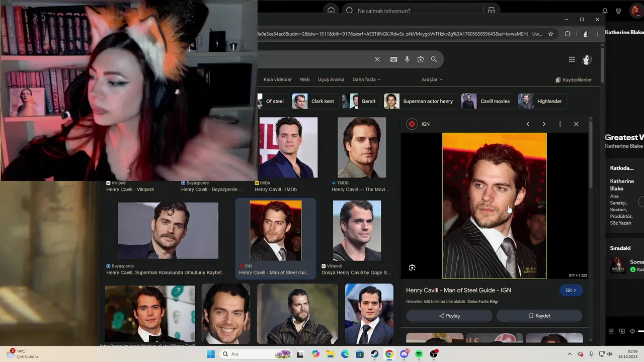Click the large IGN preview image
The height and width of the screenshot is (362, 644).
click(495, 206)
